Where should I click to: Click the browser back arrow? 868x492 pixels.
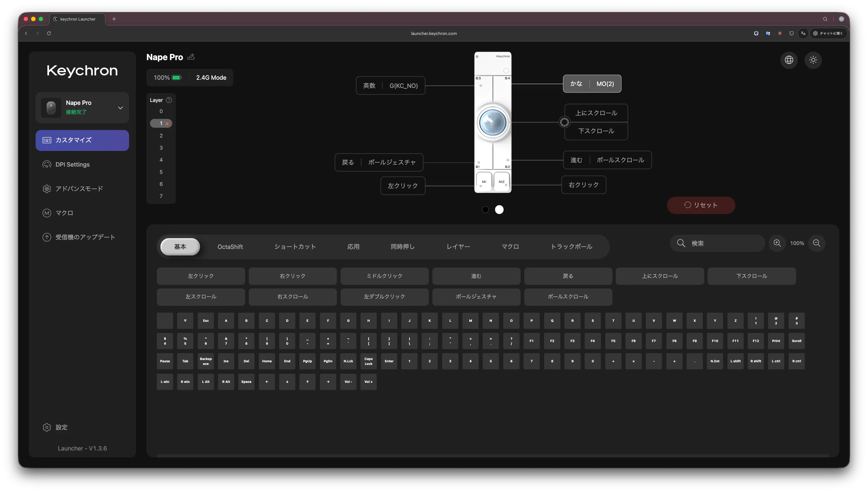click(26, 33)
